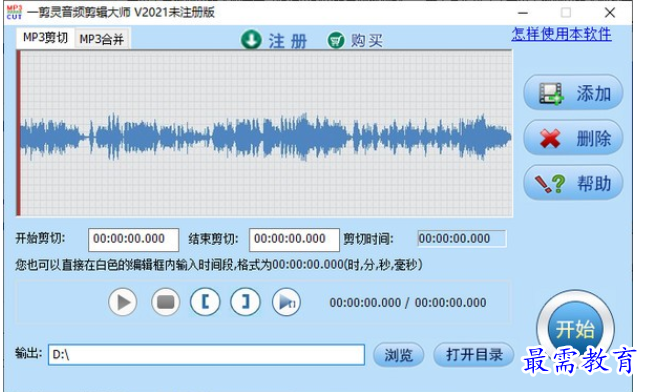Click the 打开目录 open folder button
This screenshot has width=645, height=392.
pos(474,354)
